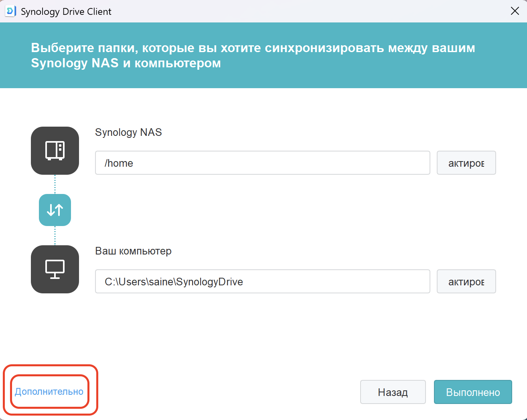Click the 'Выберите папки' heading first line

(253, 48)
